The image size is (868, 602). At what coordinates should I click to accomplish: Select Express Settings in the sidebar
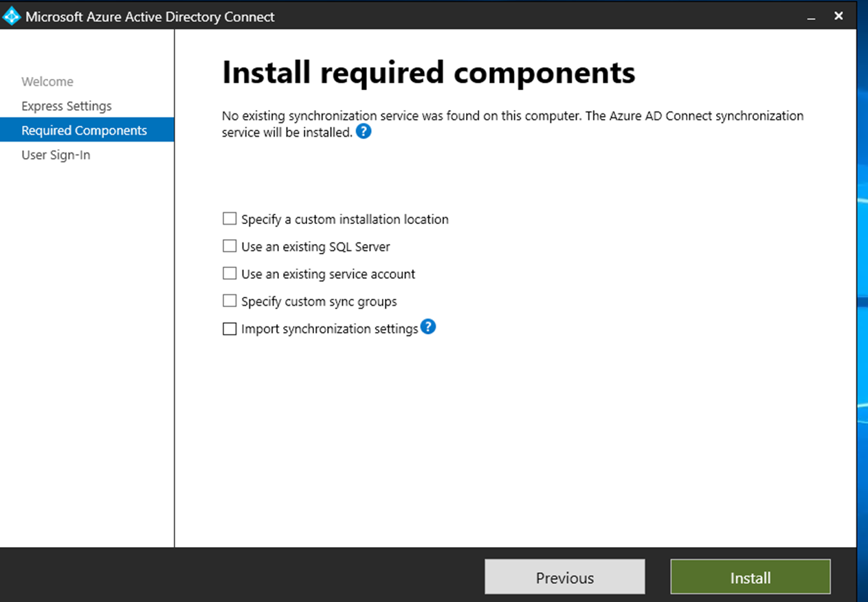67,106
